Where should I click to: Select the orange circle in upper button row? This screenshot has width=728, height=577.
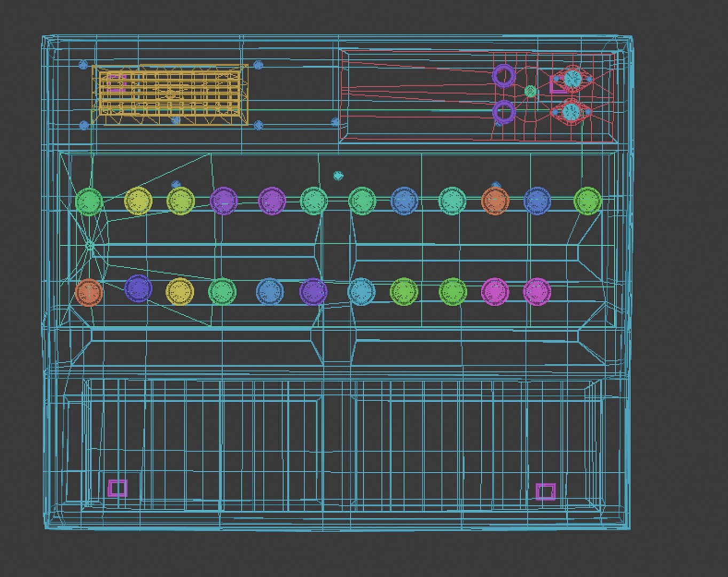point(495,201)
